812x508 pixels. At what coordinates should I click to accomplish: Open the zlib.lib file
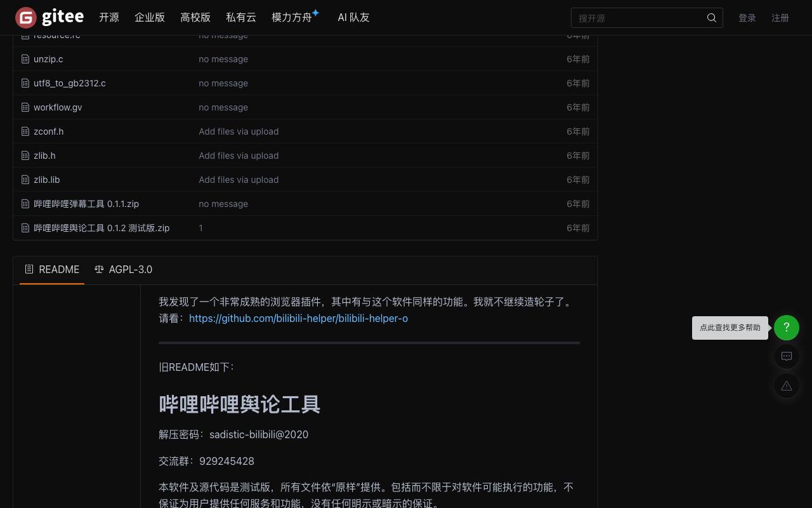(47, 180)
